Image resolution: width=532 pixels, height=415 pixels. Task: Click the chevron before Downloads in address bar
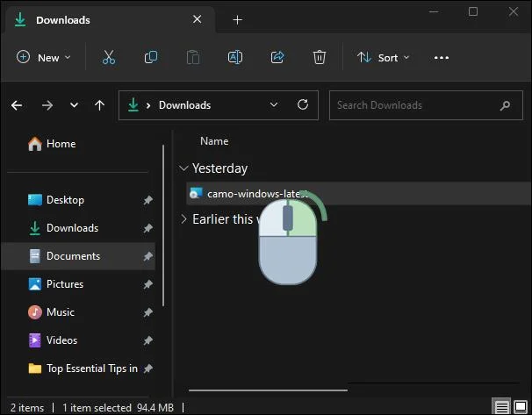148,105
